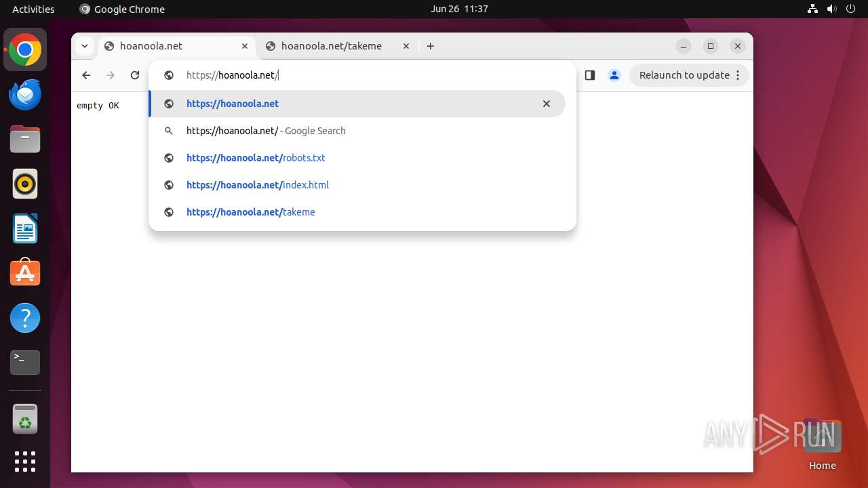
Task: Open the clock and calendar panel
Action: (x=459, y=9)
